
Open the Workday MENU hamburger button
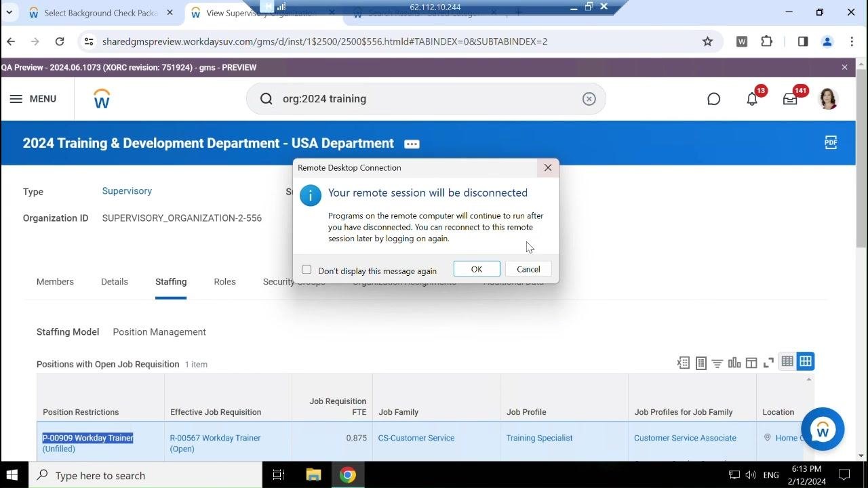coord(33,99)
